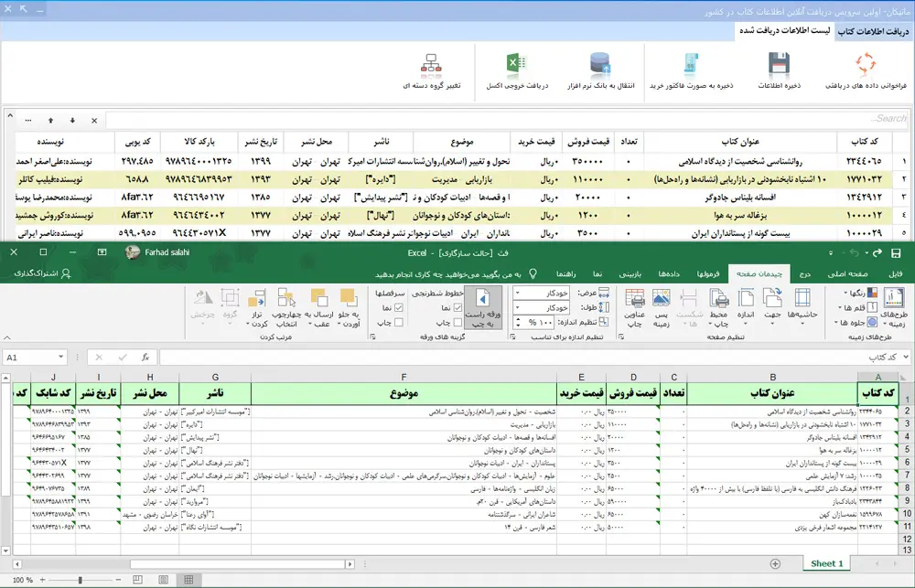This screenshot has width=915, height=588.
Task: Open the Data tab (داده‌ها) in Excel
Action: click(x=669, y=273)
